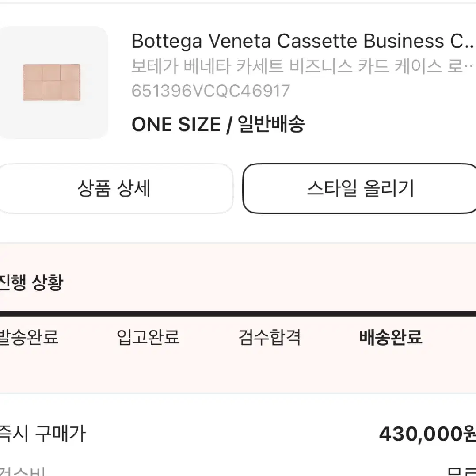Click the empty pink area below progress steps
The height and width of the screenshot is (476, 476).
click(x=238, y=370)
